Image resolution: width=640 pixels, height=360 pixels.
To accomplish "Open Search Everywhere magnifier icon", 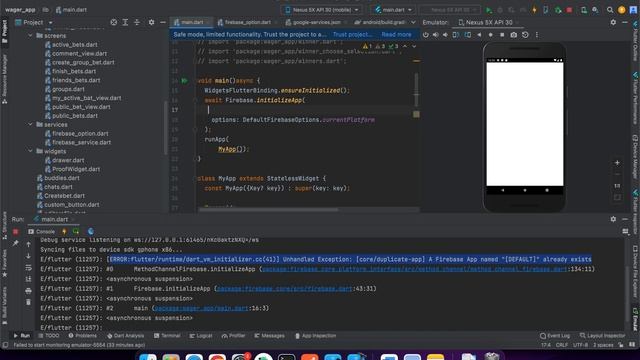I will point(609,10).
